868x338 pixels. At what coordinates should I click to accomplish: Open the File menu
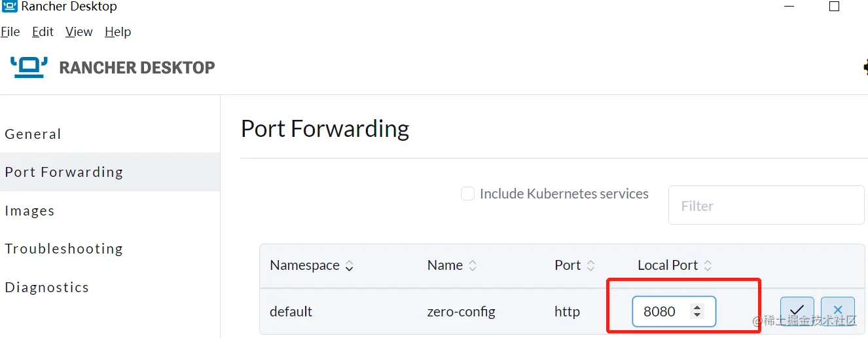(x=10, y=31)
